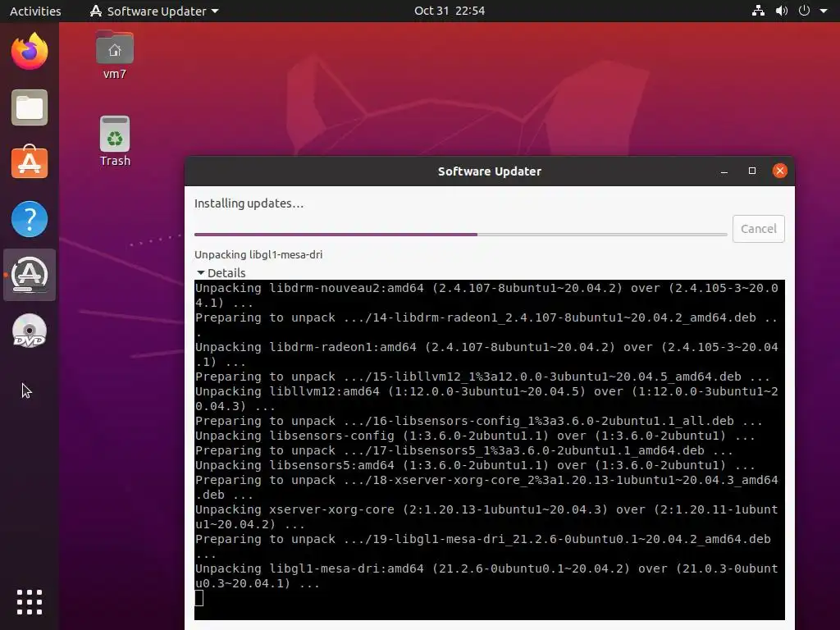The image size is (840, 630).
Task: Click the 18-xserver-xorg-core preparing line
Action: click(x=486, y=487)
